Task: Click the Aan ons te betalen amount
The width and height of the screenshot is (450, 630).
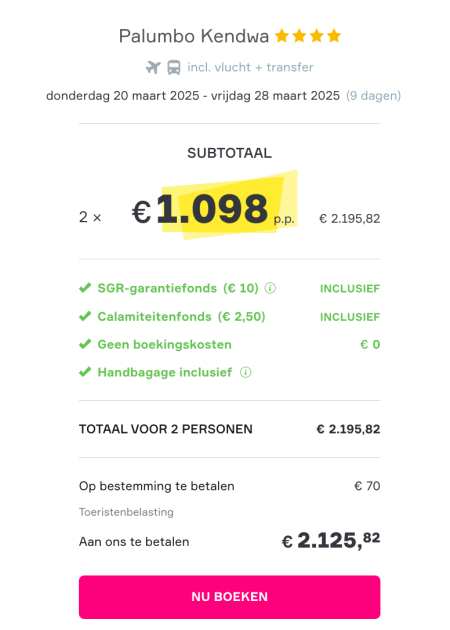Action: click(x=331, y=541)
